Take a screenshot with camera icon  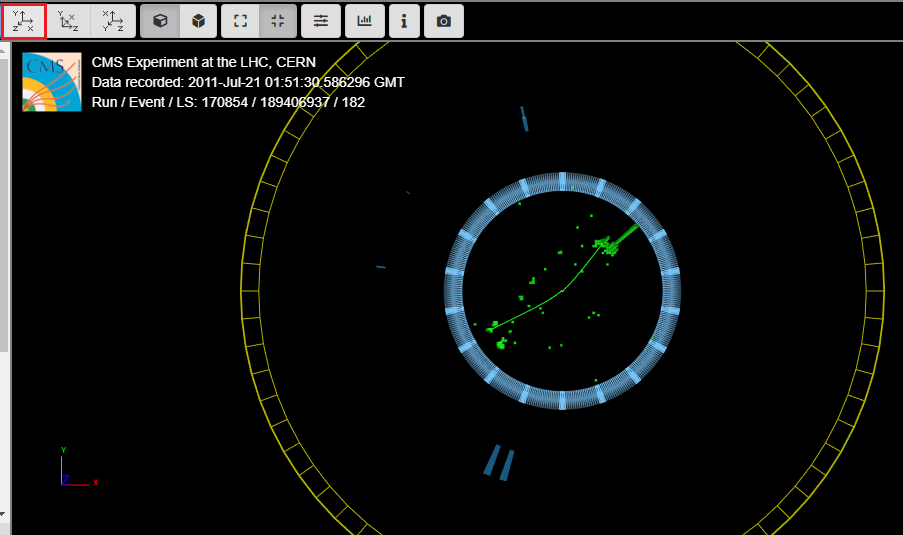443,22
